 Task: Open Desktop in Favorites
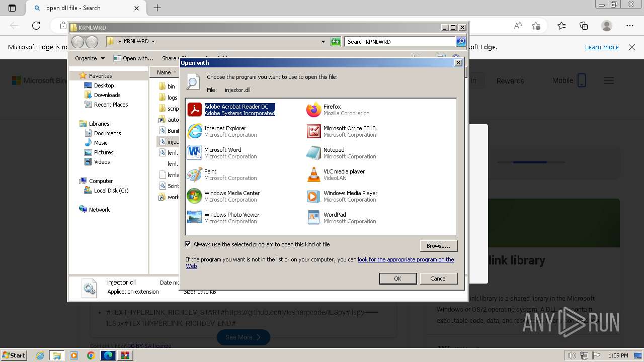coord(104,85)
